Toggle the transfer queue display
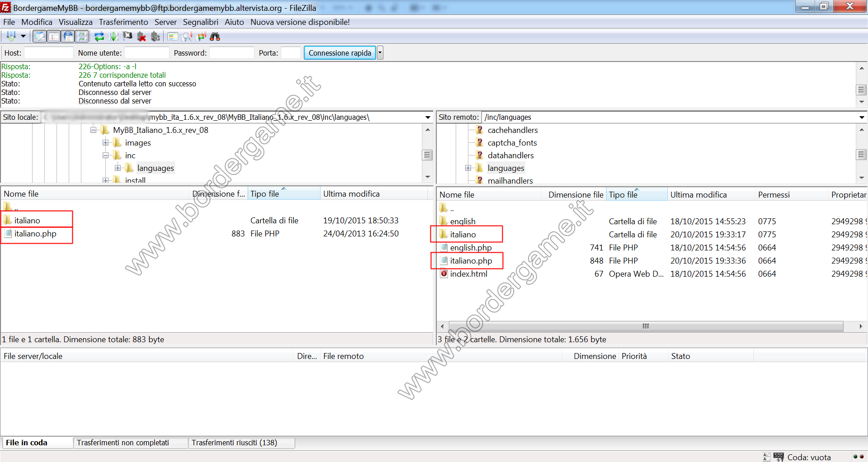The image size is (868, 462). pos(82,36)
